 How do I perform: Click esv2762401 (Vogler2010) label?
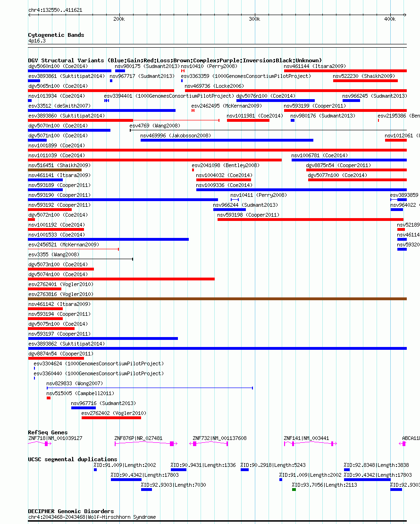tap(61, 284)
